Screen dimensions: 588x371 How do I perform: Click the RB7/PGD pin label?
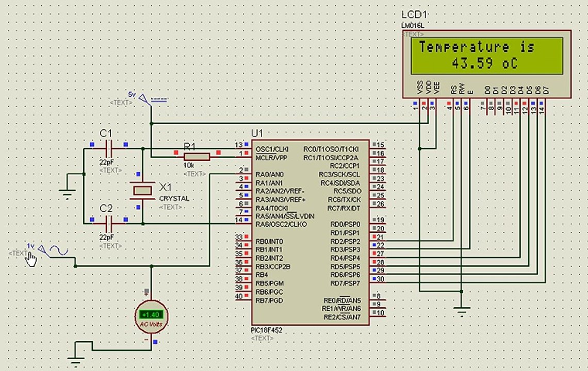[x=269, y=300]
